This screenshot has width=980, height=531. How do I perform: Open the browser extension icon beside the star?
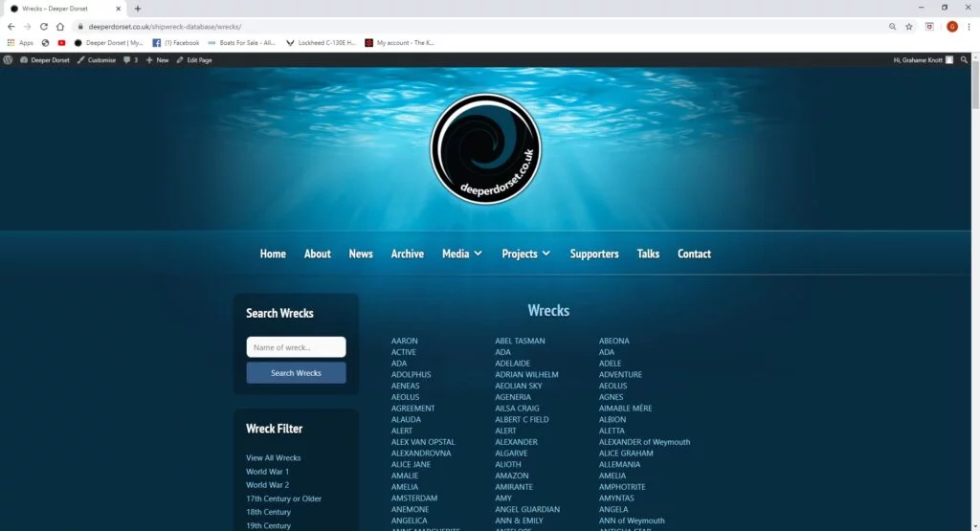pos(929,27)
